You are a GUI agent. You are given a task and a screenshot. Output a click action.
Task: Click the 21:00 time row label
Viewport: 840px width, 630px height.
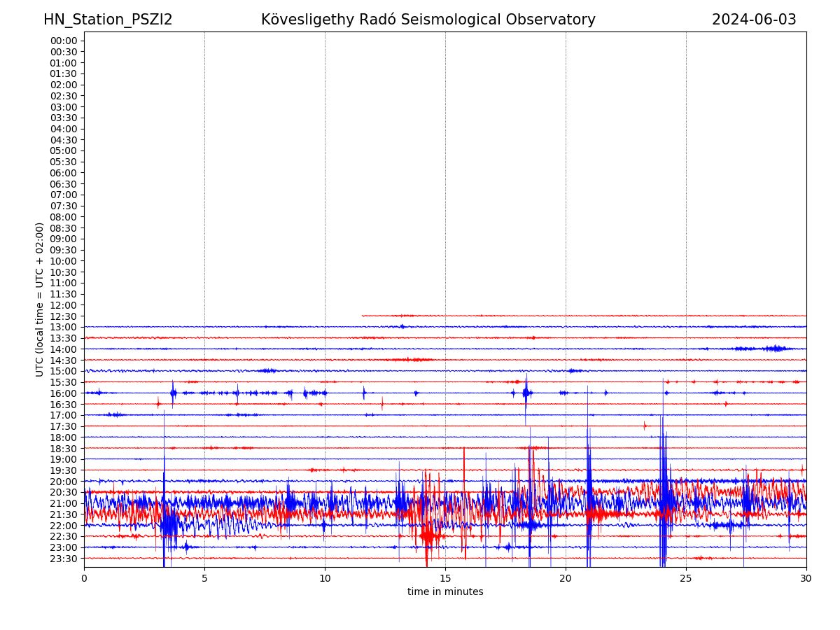pyautogui.click(x=64, y=503)
